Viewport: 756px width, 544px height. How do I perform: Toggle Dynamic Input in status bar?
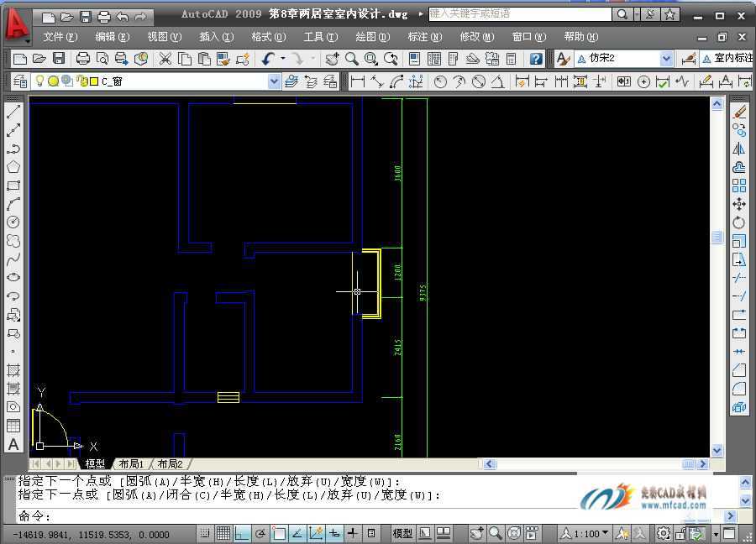(x=334, y=533)
